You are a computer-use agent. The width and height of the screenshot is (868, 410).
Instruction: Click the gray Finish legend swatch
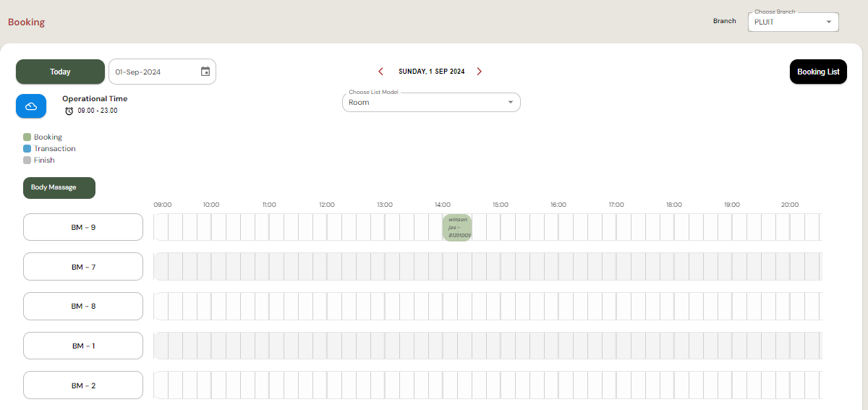coord(27,160)
